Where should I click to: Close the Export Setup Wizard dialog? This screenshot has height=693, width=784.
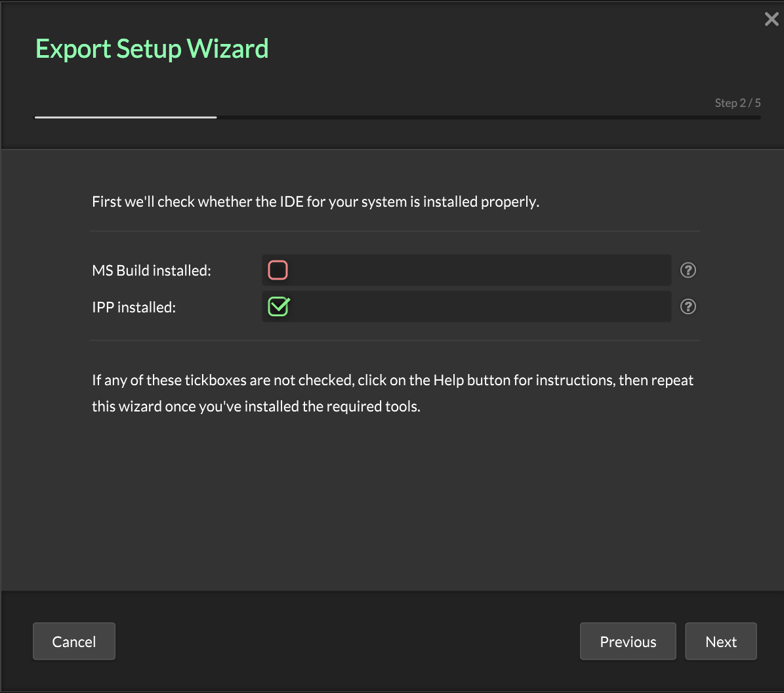point(772,20)
